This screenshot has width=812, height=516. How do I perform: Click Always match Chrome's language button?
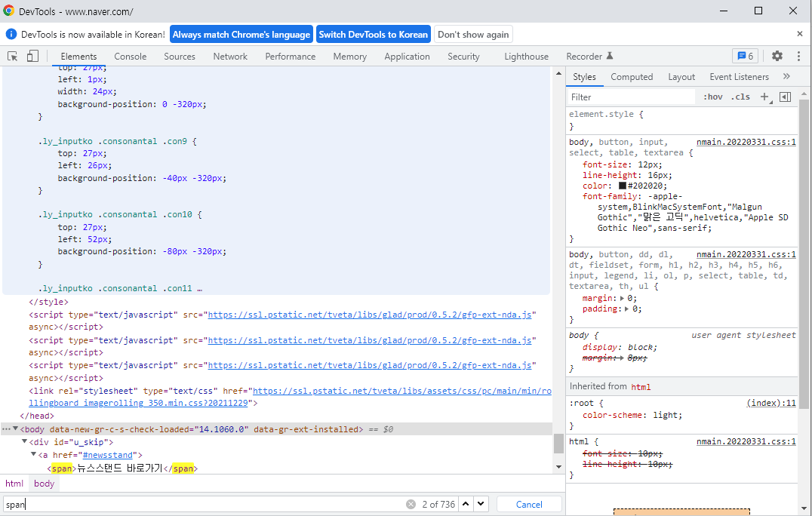tap(241, 35)
